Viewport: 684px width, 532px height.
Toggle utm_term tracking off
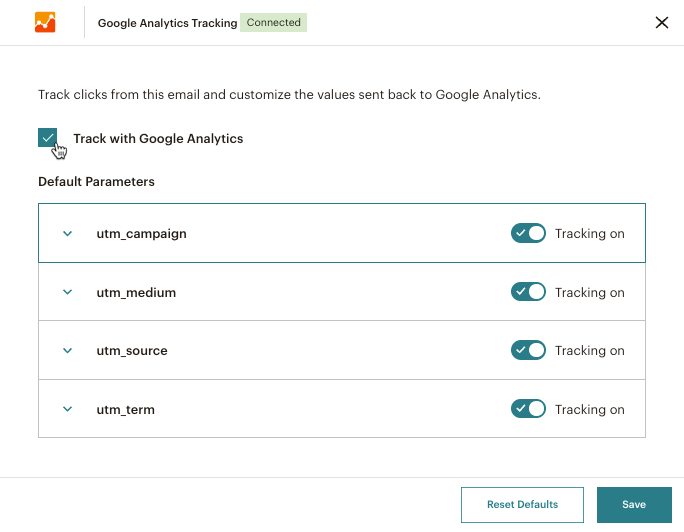(x=528, y=409)
